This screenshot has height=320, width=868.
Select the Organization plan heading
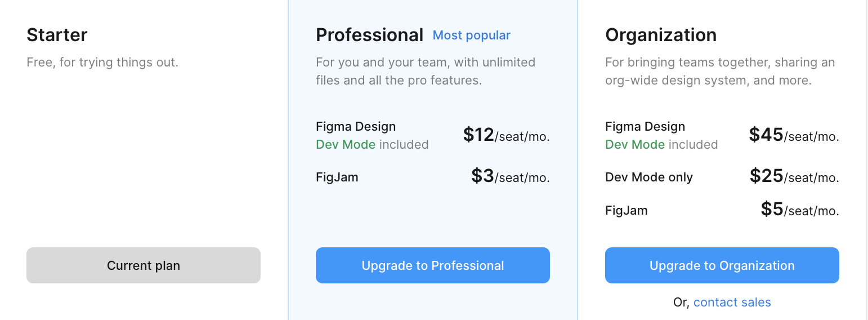660,35
